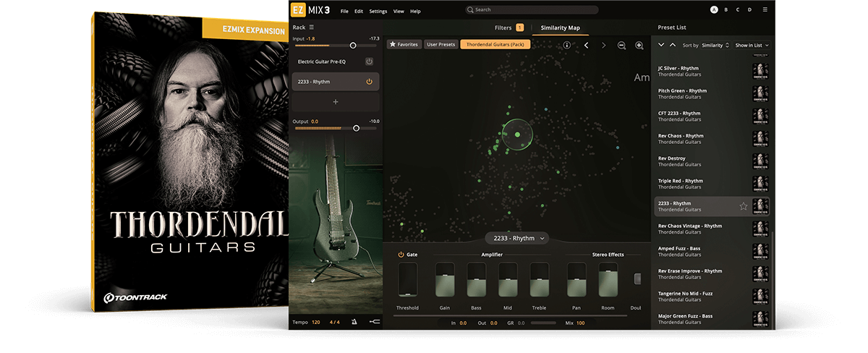Toggle the Gate power button

[x=401, y=255]
